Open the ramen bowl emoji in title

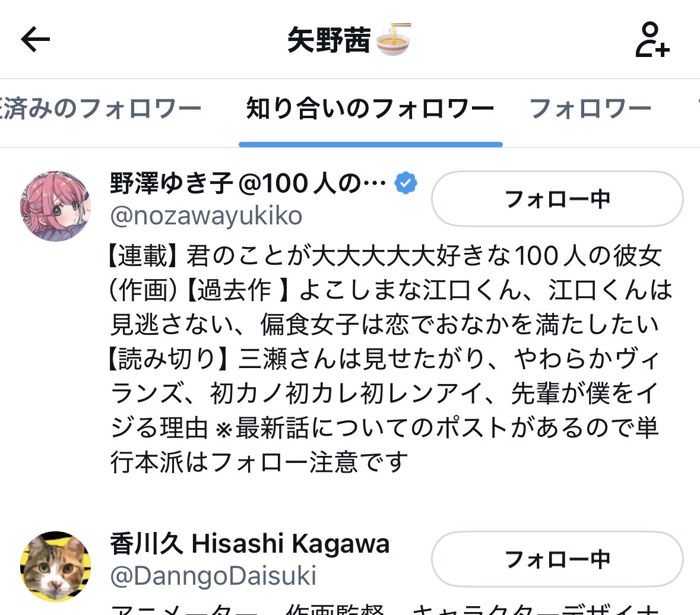[x=393, y=40]
